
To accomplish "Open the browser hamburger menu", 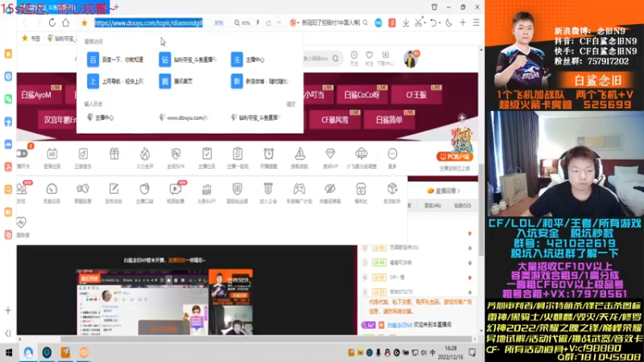I will pos(476,23).
